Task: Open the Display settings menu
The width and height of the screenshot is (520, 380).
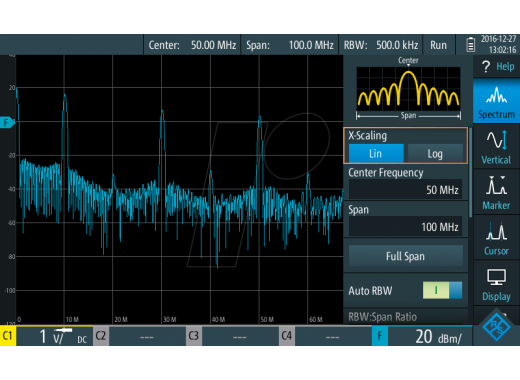Action: (x=497, y=284)
